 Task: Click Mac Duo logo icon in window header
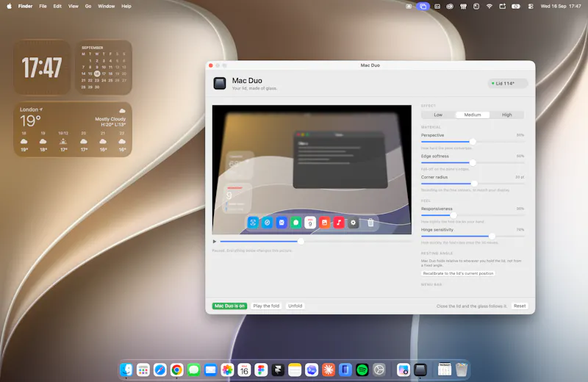click(220, 83)
